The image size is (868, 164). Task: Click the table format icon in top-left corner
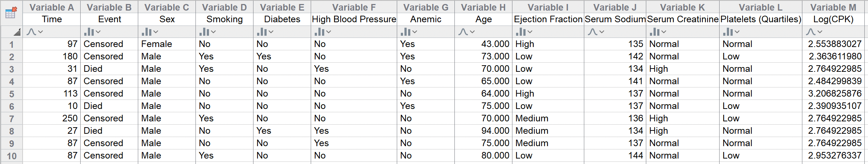[x=11, y=13]
